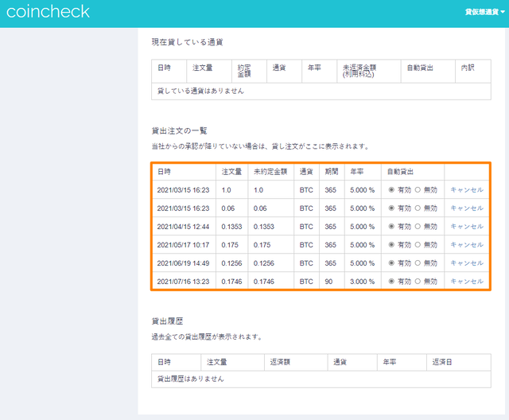509x420 pixels.
Task: Select 無効 for the 0.1353 BTC order
Action: (418, 226)
